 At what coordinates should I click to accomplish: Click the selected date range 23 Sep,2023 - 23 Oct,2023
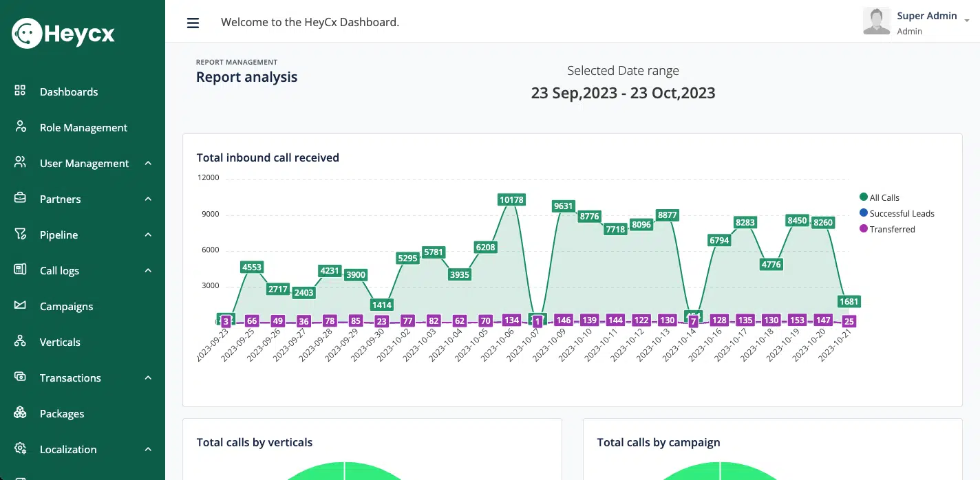623,93
